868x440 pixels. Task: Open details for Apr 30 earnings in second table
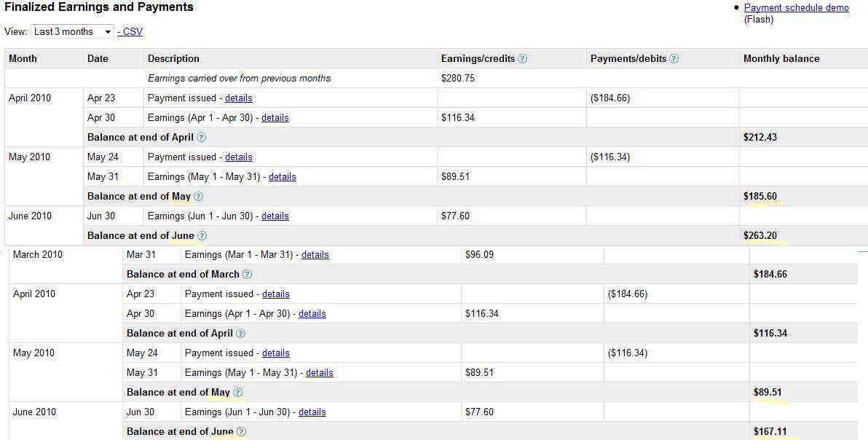tap(312, 314)
